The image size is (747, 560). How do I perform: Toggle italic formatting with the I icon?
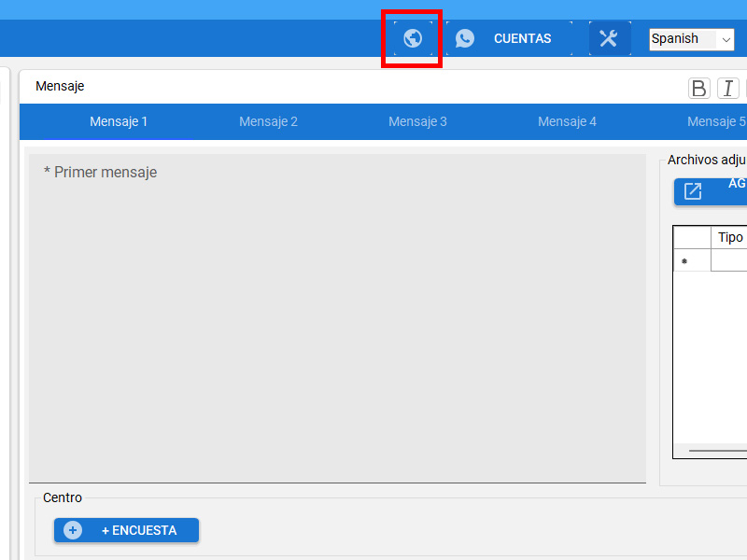[x=727, y=88]
